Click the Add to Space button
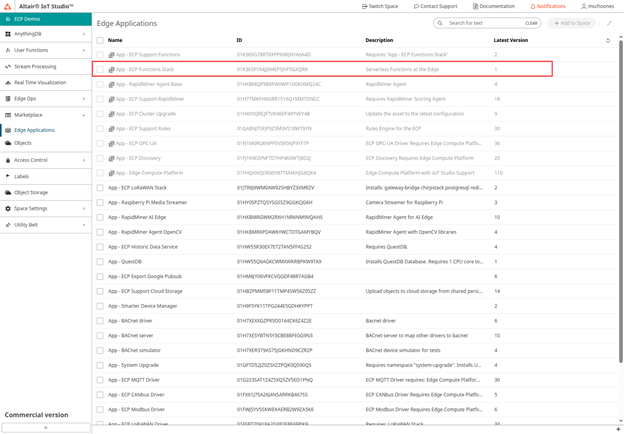The width and height of the screenshot is (624, 434). [x=572, y=23]
